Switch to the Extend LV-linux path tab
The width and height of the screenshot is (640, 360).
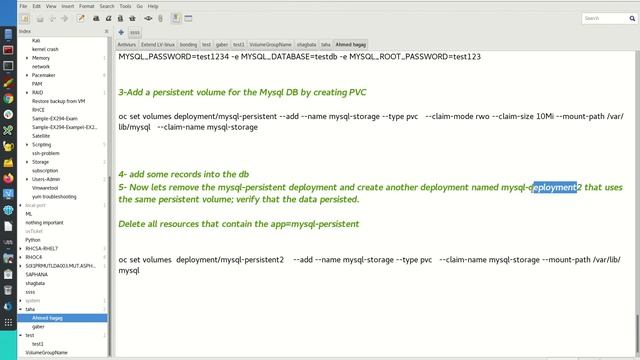158,44
